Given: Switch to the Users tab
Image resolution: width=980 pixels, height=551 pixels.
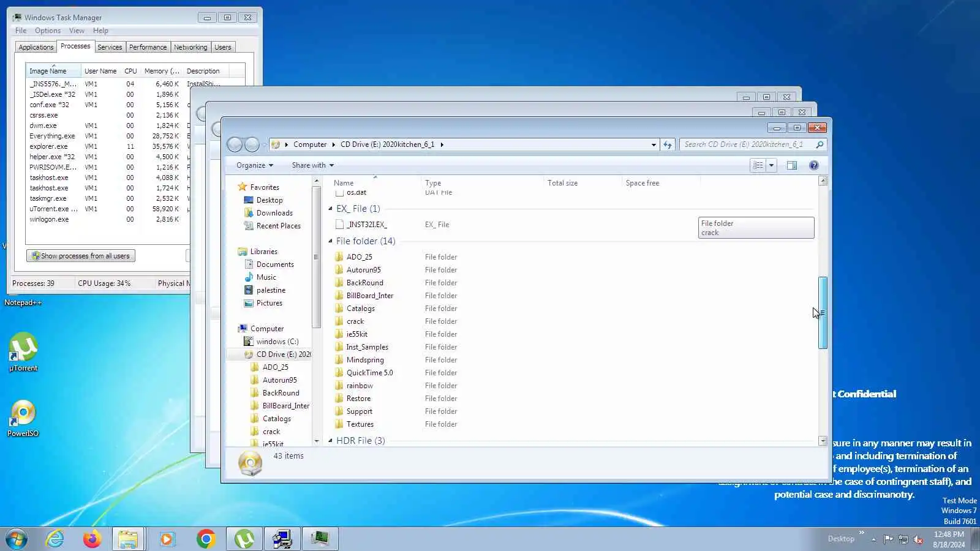Looking at the screenshot, I should 223,47.
